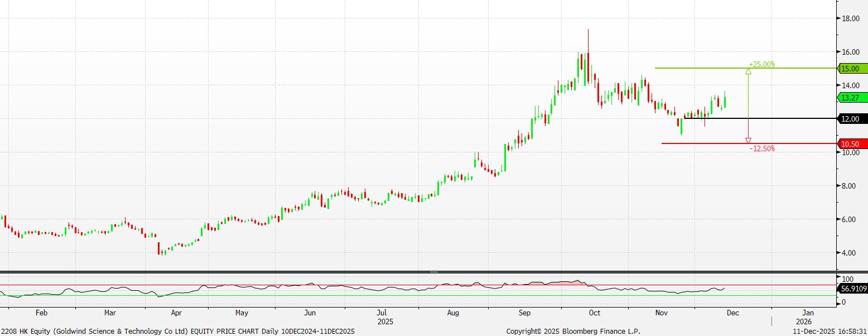This screenshot has width=868, height=336.
Task: Click the green oversold line in RSI panel
Action: [x=418, y=296]
